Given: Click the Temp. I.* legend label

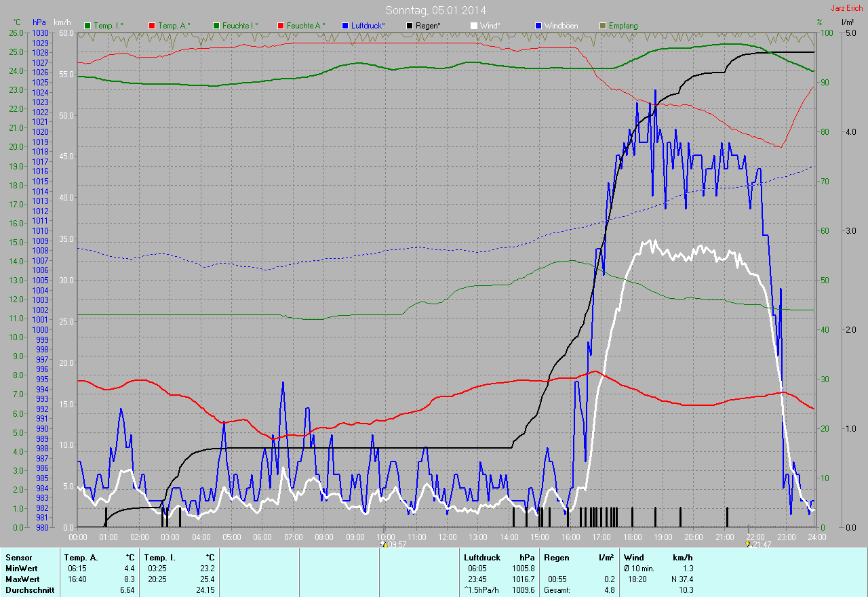Looking at the screenshot, I should coord(108,26).
